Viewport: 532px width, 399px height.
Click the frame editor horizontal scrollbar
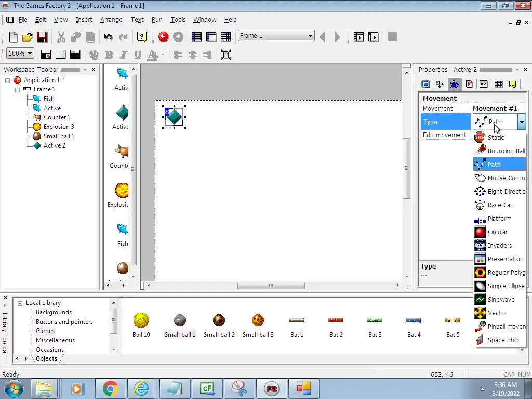(x=272, y=286)
